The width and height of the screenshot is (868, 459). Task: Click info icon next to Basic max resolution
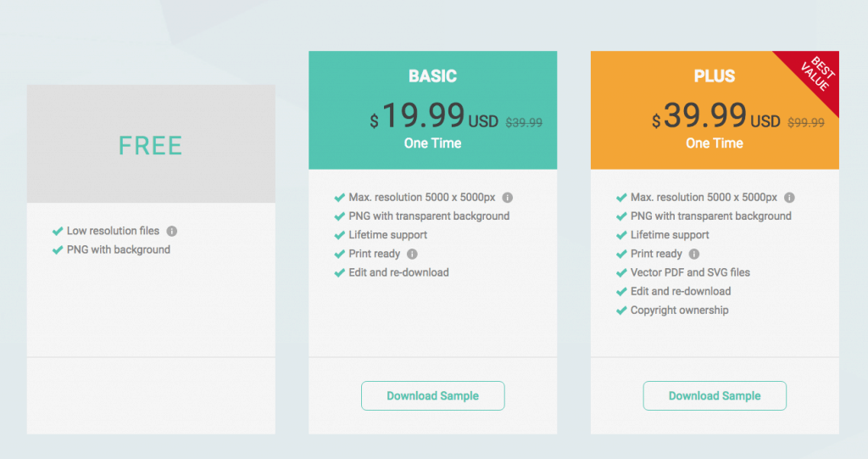pyautogui.click(x=508, y=198)
